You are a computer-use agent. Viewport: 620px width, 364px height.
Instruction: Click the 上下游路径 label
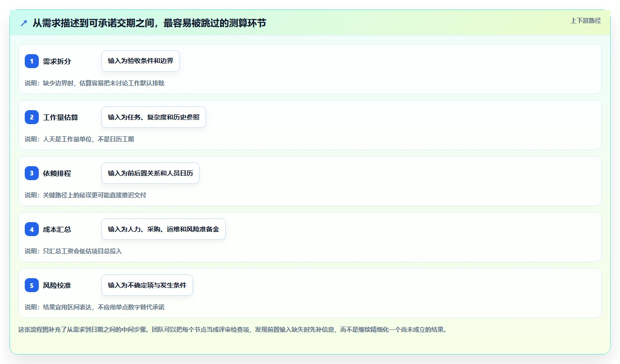click(x=585, y=21)
